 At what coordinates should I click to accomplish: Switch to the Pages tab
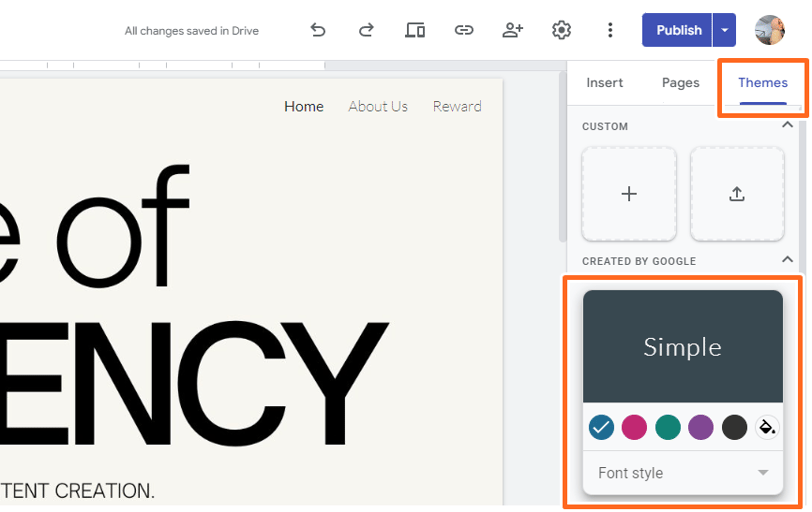tap(680, 83)
